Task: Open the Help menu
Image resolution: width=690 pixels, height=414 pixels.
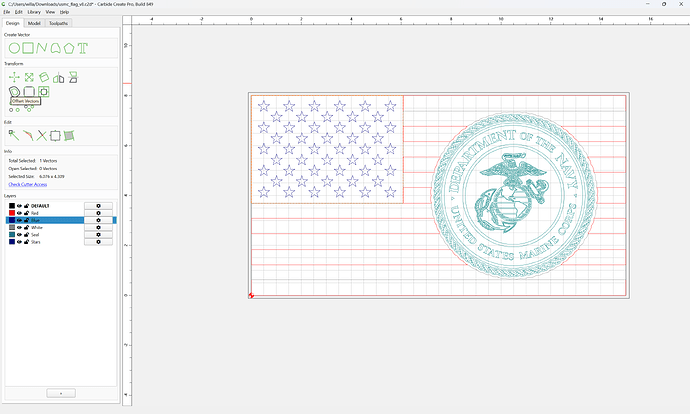Action: 64,12
